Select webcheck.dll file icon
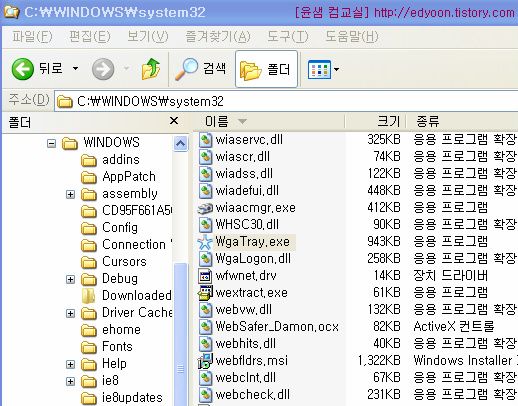Image resolution: width=518 pixels, height=406 pixels. point(205,395)
